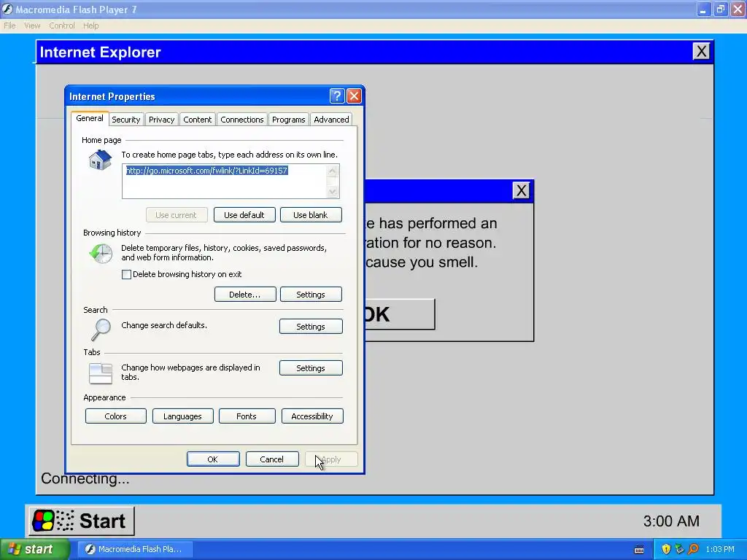Screen dimensions: 747x560
Task: Click the safely remove hardware tray icon
Action: tap(679, 549)
